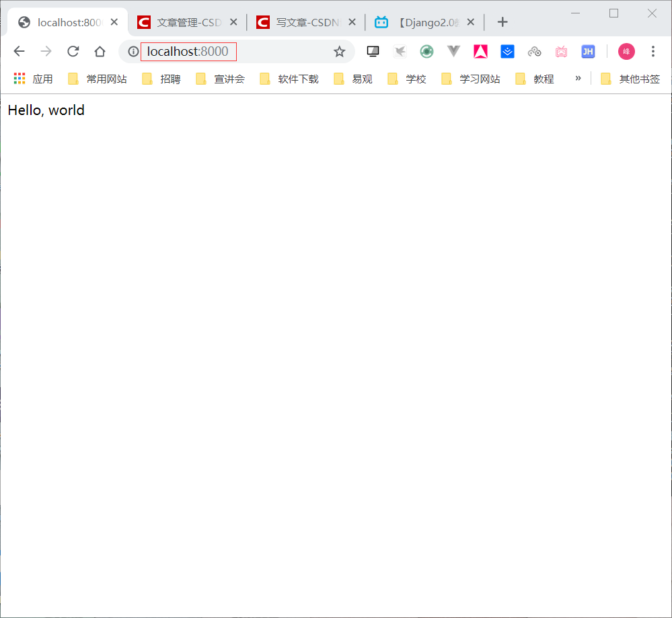This screenshot has width=672, height=618.
Task: Open the browser home page
Action: click(100, 51)
